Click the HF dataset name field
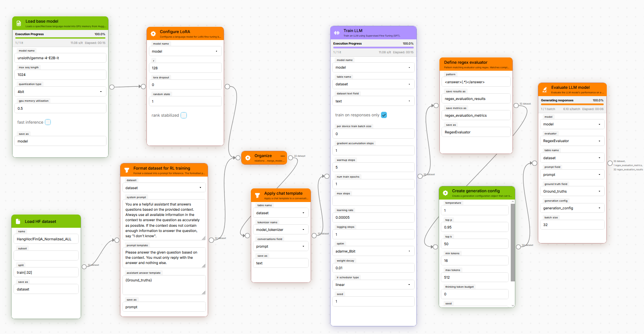Viewport: 644px width, 334px height. click(46, 239)
